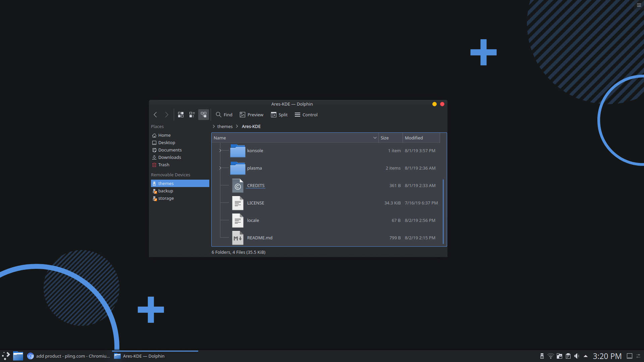Click Ares-KDE in the breadcrumb path

pos(251,126)
